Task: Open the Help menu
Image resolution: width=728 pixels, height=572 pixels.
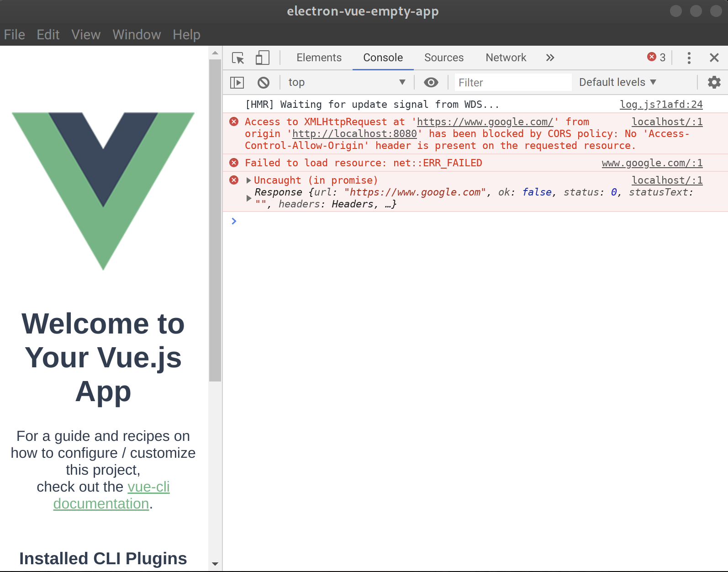Action: click(186, 35)
